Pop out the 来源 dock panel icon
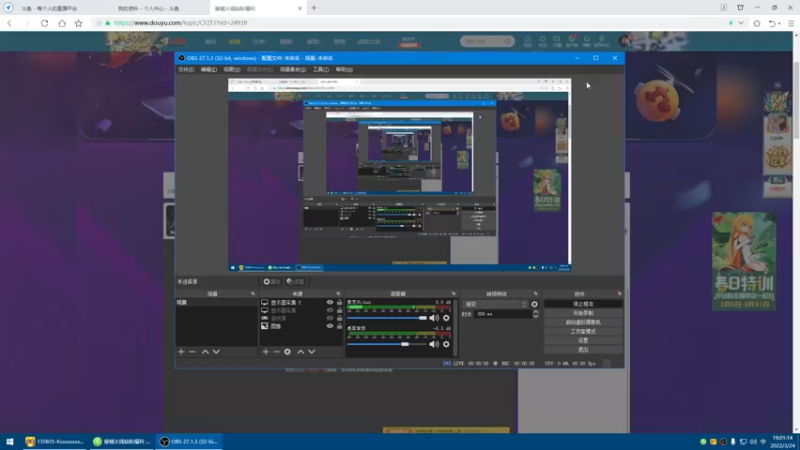This screenshot has height=450, width=800. coord(338,294)
